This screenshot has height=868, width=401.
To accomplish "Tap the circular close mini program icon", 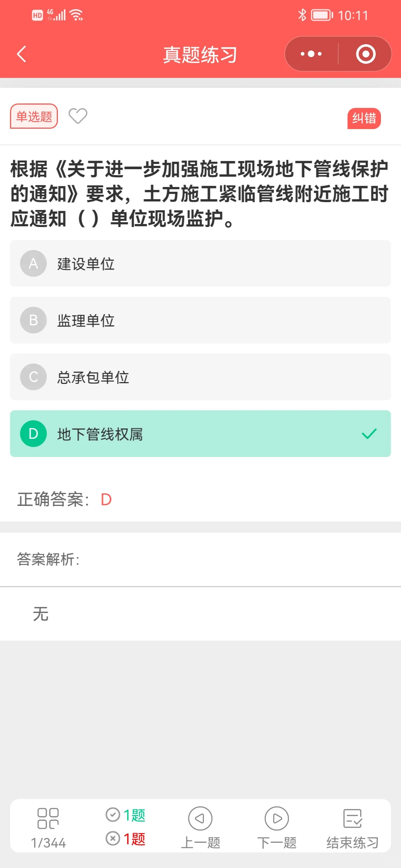I will [366, 54].
